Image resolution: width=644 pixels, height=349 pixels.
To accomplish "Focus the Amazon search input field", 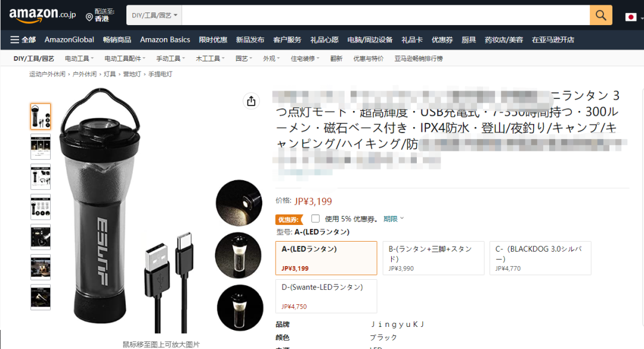I will 386,15.
